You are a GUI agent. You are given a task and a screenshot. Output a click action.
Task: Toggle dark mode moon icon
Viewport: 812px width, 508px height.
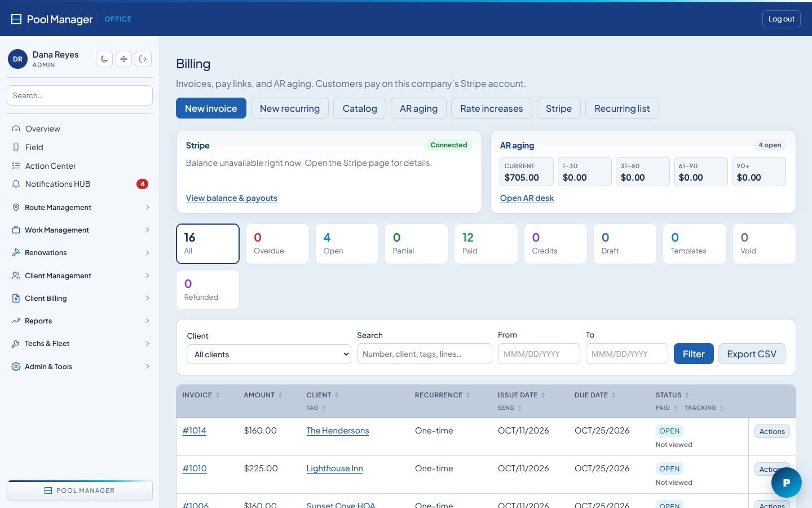click(x=104, y=59)
